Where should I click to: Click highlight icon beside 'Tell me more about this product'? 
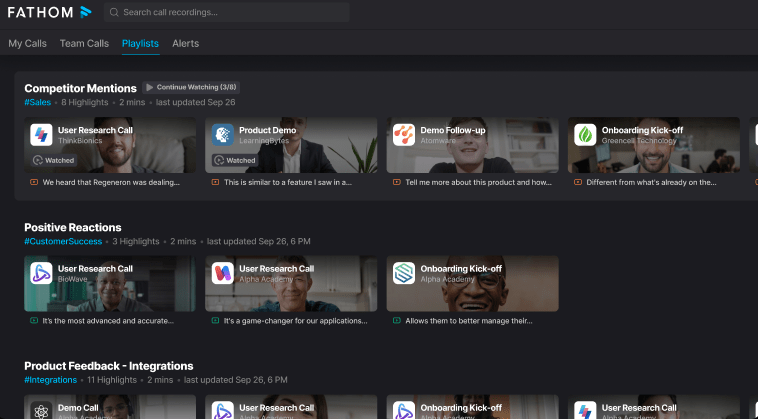tap(396, 182)
